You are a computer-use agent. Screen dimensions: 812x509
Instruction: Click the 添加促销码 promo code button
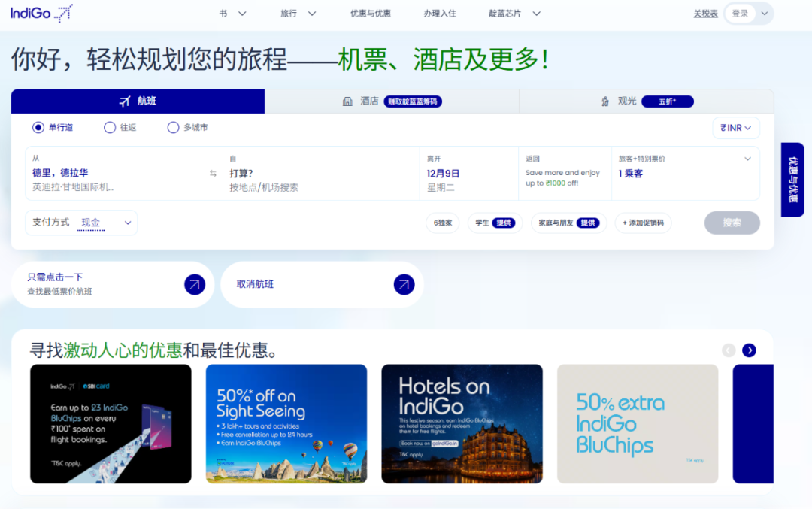click(643, 223)
